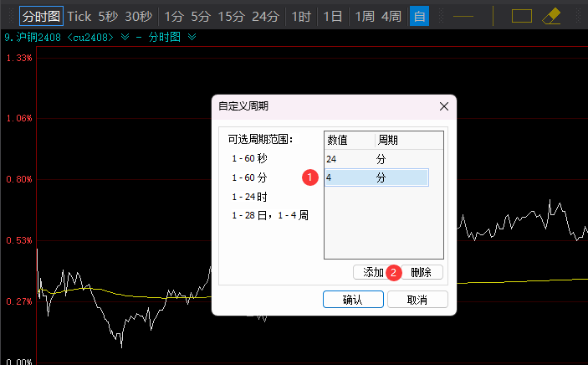Click the 沪铜2408 contract title
Viewport: 588px width, 365px height.
(38, 37)
